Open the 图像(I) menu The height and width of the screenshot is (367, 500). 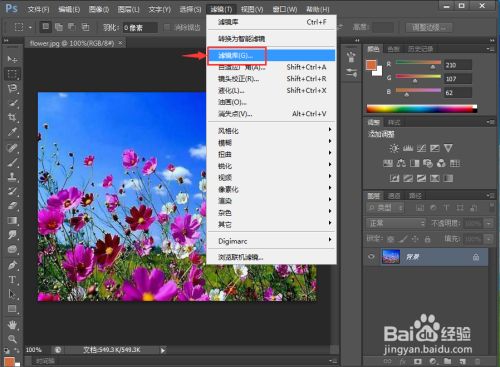(x=99, y=9)
